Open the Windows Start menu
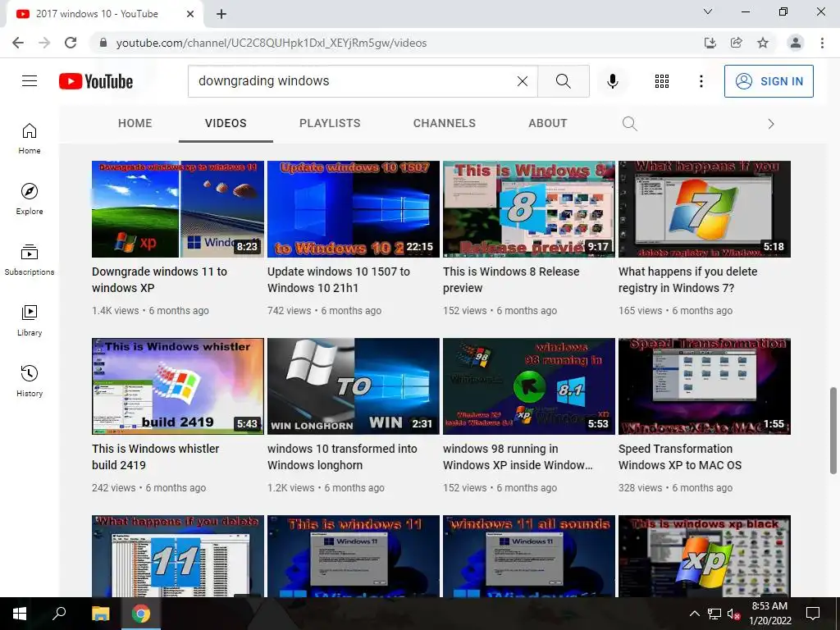Image resolution: width=840 pixels, height=630 pixels. pyautogui.click(x=20, y=614)
